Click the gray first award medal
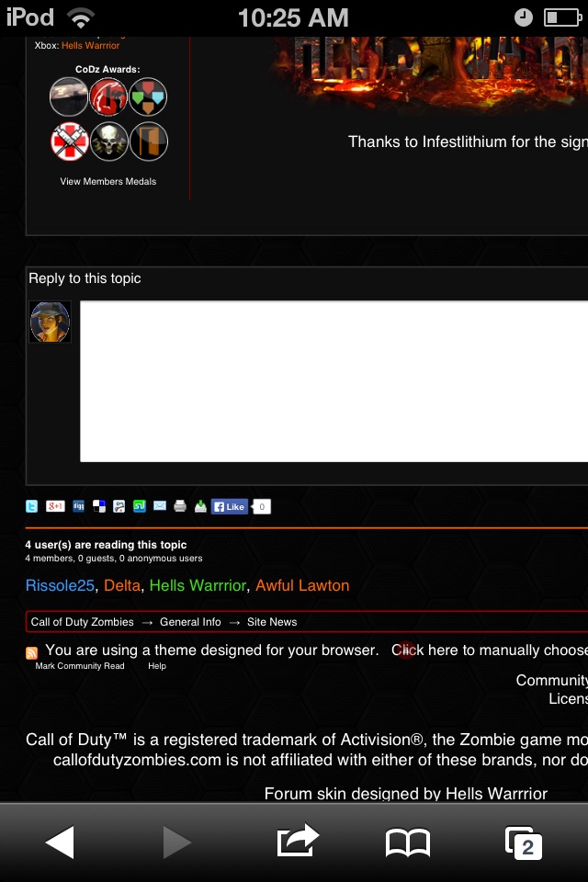 69,96
